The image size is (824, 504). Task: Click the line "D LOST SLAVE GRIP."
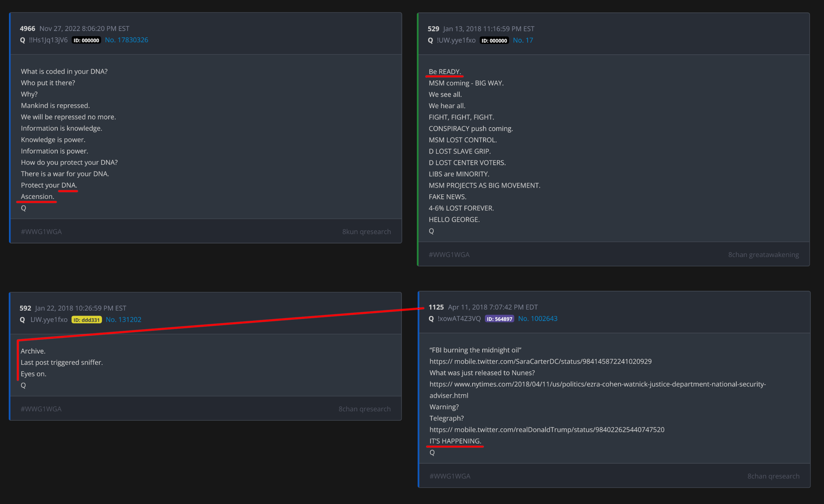[460, 151]
